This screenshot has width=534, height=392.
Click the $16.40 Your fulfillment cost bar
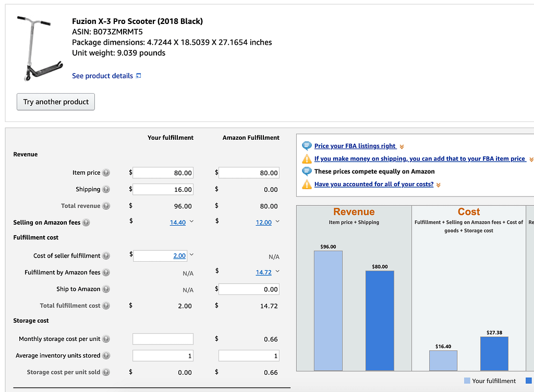pos(443,361)
